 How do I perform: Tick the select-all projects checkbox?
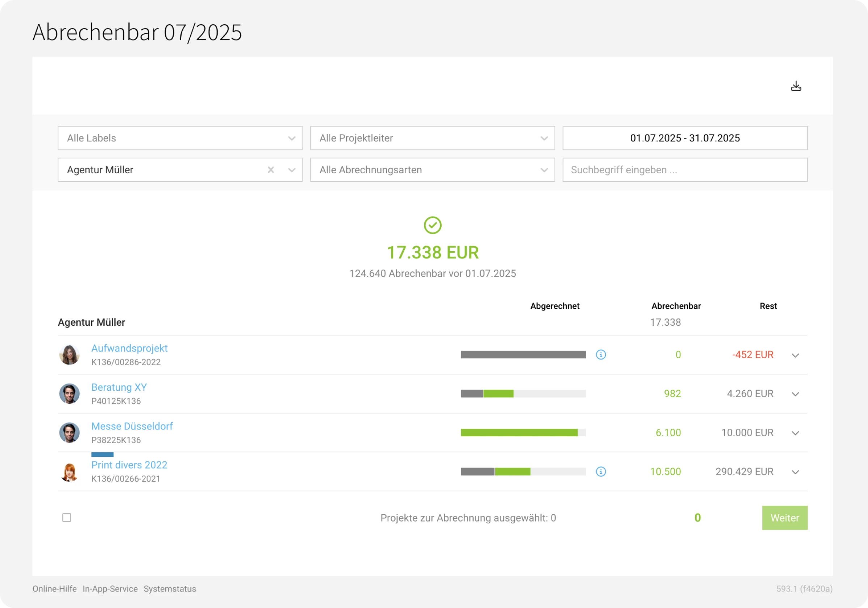(x=67, y=517)
